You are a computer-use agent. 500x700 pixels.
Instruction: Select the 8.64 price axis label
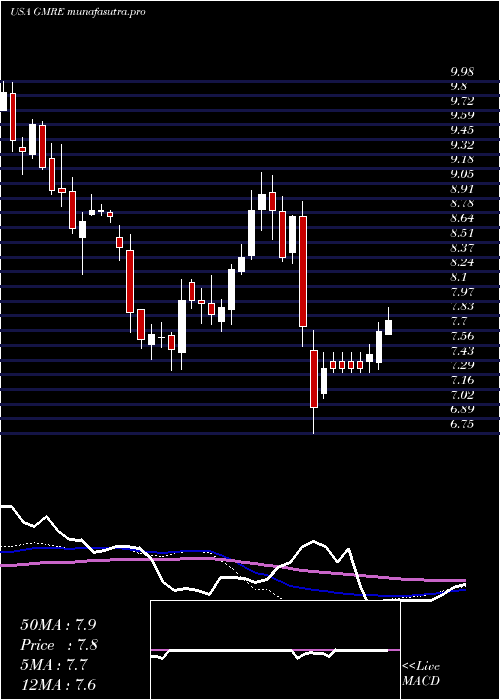pos(462,218)
